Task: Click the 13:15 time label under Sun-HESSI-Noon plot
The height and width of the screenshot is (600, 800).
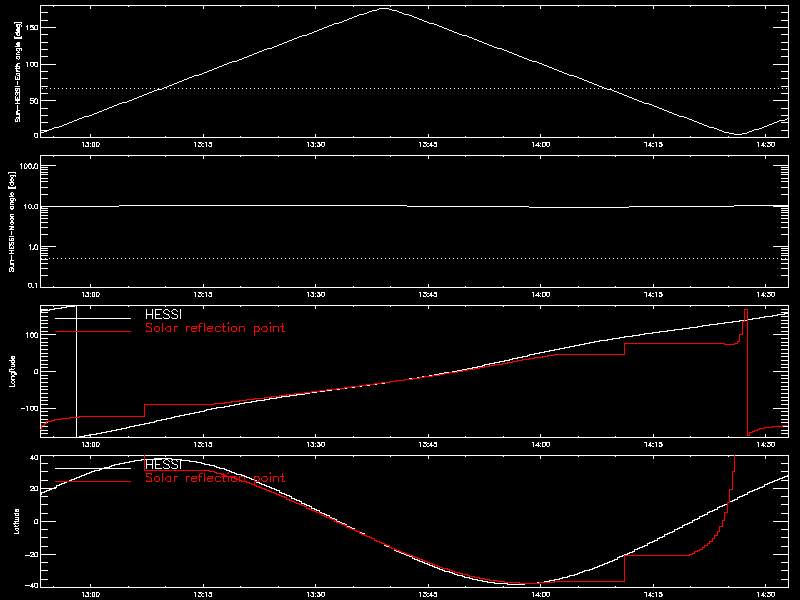Action: [x=203, y=295]
